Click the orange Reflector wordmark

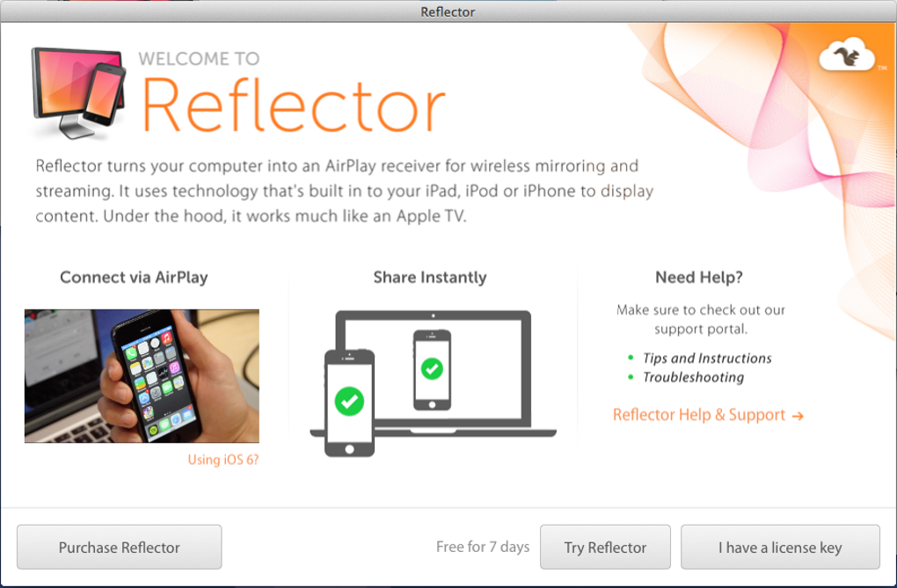293,105
